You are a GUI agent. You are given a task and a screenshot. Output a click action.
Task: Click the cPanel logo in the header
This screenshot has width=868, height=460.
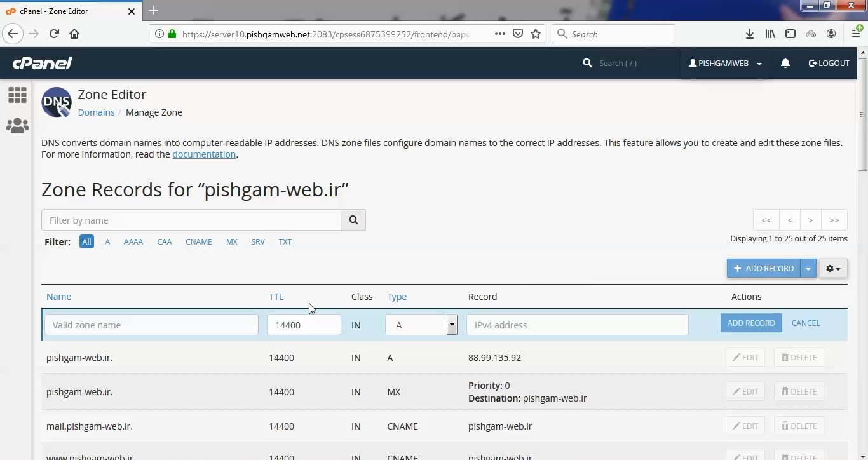pos(42,63)
